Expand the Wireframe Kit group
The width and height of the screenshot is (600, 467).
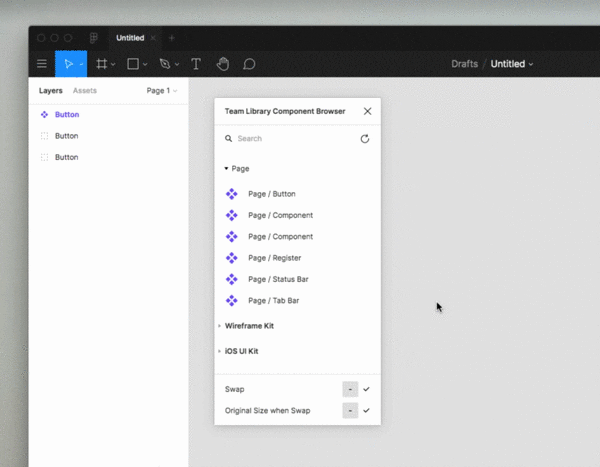click(x=220, y=326)
